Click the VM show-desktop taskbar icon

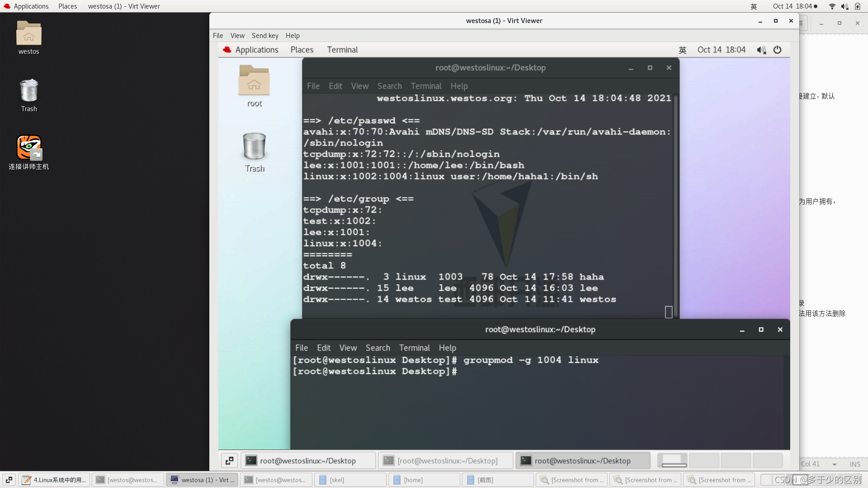click(x=230, y=460)
